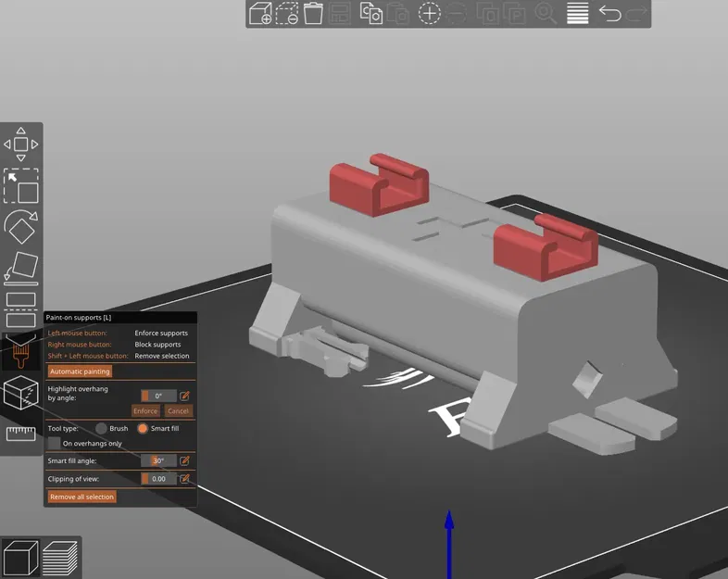Open the layers editing toolbar icon
The height and width of the screenshot is (579, 728).
pyautogui.click(x=578, y=13)
